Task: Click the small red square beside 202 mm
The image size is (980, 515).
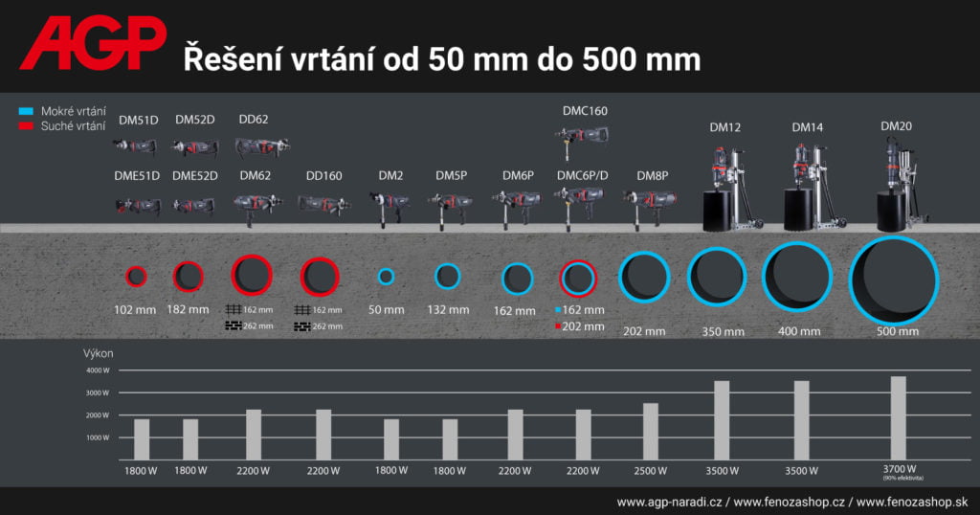Action: (558, 326)
